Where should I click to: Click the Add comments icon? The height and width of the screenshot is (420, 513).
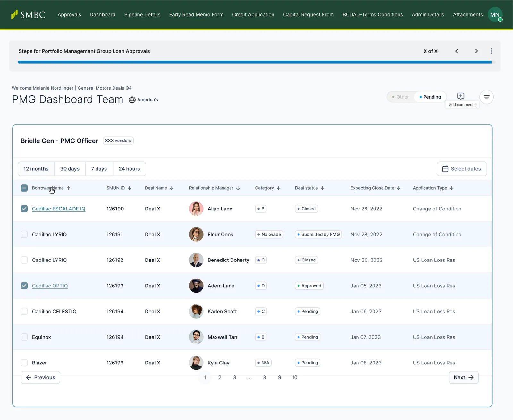(461, 96)
